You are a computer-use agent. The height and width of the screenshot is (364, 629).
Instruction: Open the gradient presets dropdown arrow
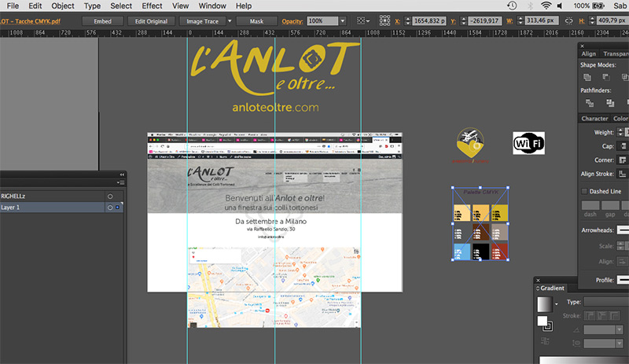click(x=556, y=304)
